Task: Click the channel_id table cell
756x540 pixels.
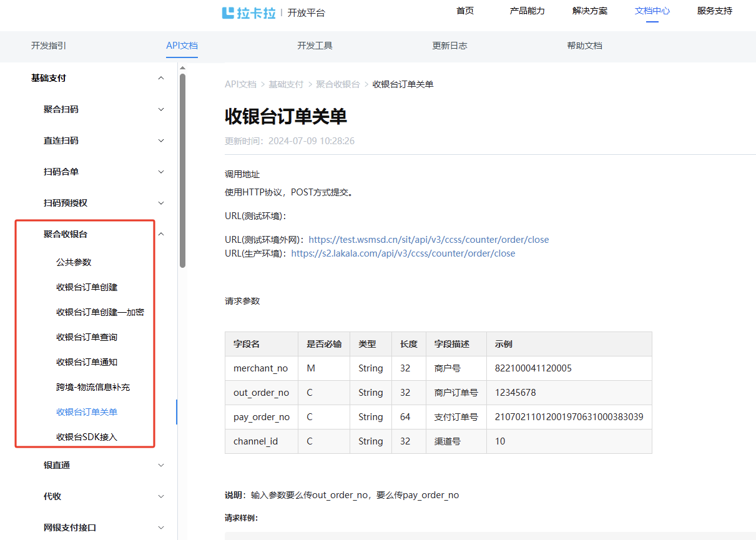Action: coord(261,441)
